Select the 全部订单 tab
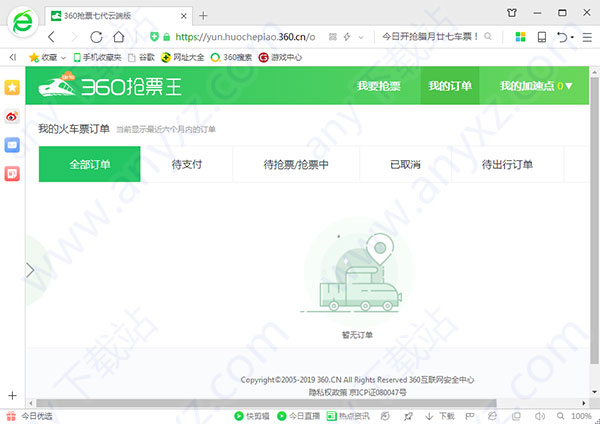The image size is (600, 424). pos(90,164)
